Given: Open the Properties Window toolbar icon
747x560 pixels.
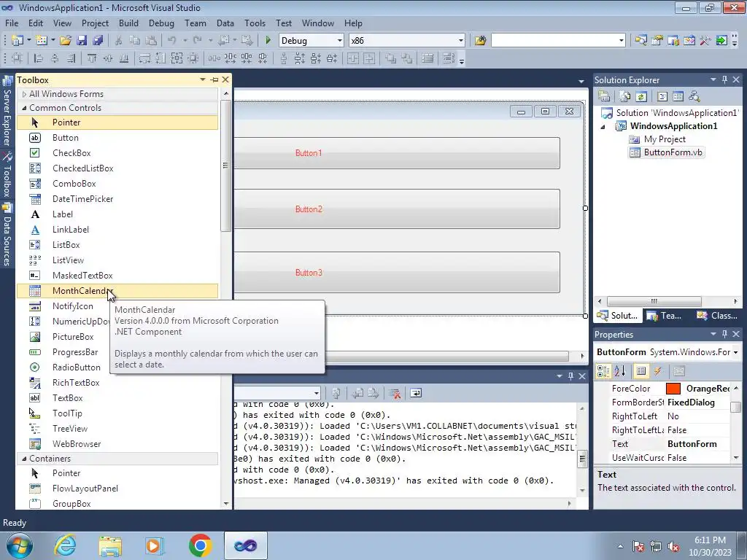Looking at the screenshot, I should (x=657, y=41).
